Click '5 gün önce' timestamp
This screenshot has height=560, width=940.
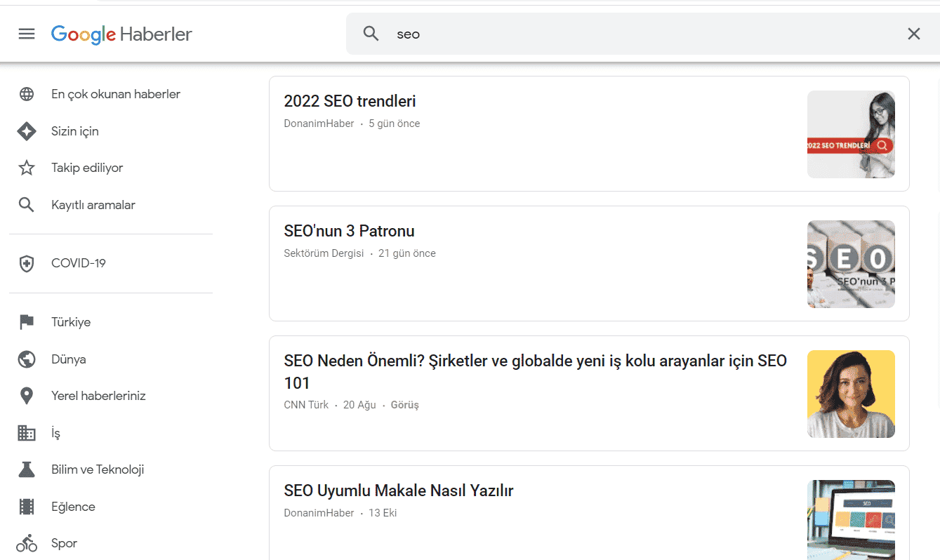tap(395, 124)
